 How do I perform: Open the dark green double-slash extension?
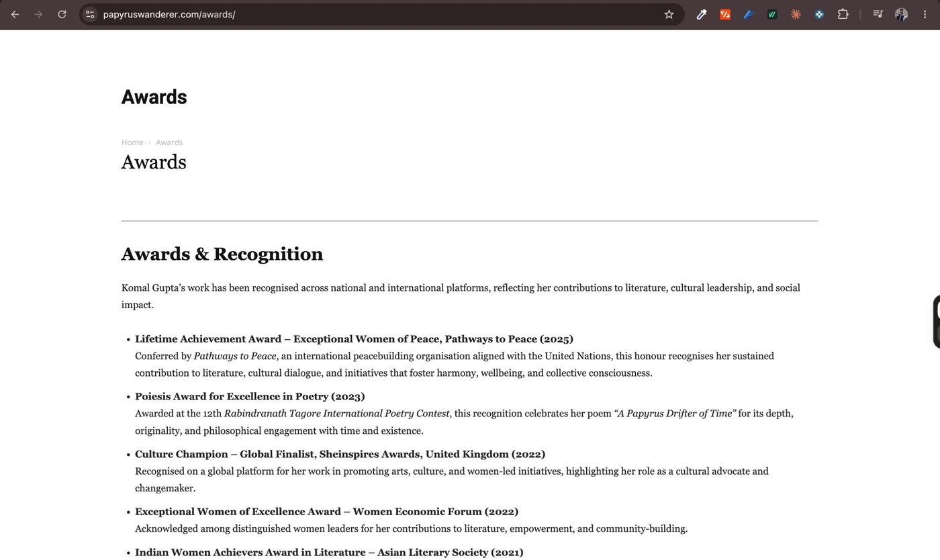coord(772,14)
